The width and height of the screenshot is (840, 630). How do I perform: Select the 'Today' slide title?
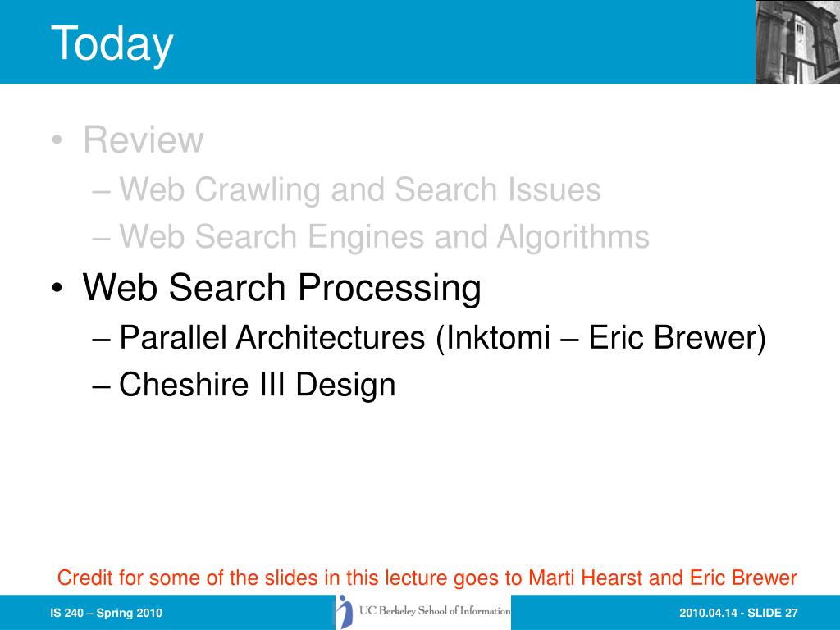[112, 44]
